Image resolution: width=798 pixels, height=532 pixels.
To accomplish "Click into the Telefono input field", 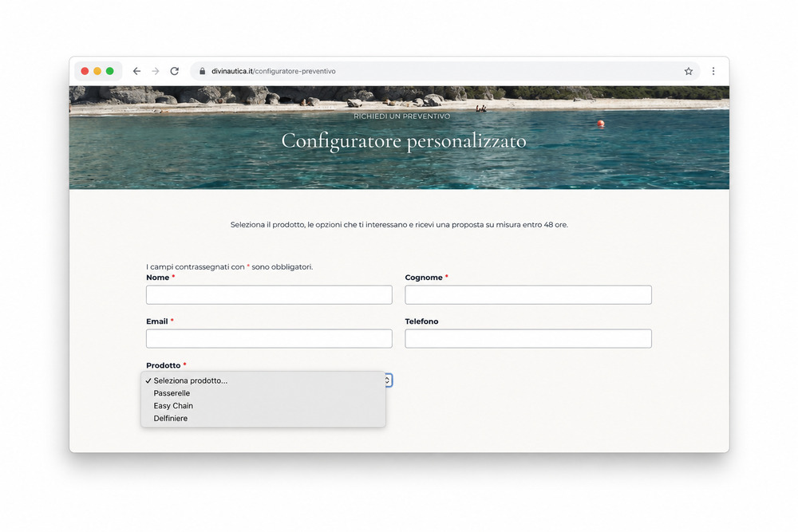I will (x=527, y=339).
